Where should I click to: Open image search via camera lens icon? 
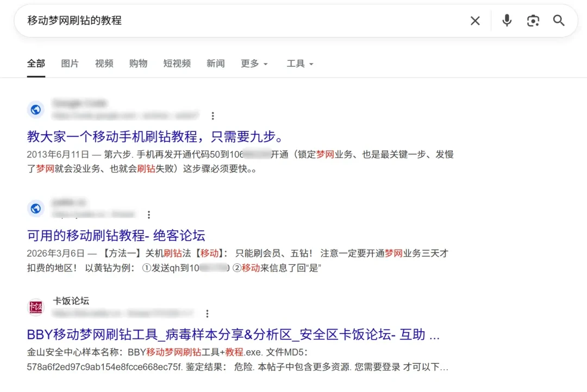pyautogui.click(x=533, y=21)
